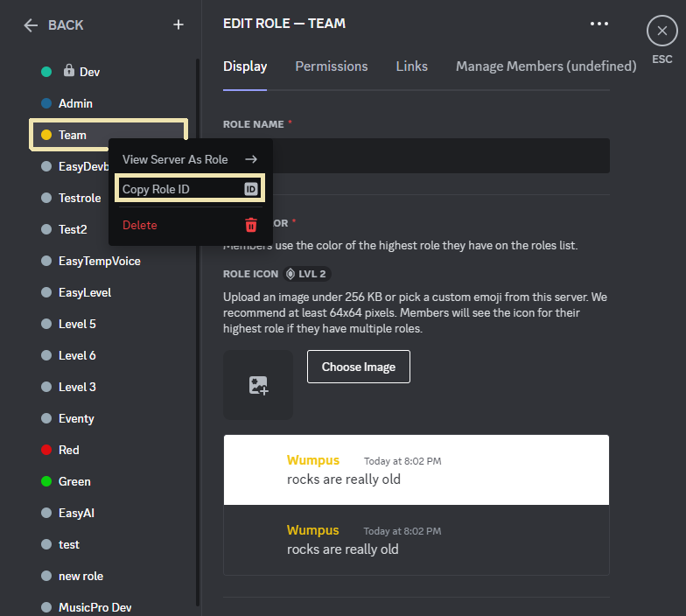Select the Level 6 role
The width and height of the screenshot is (686, 616).
coord(108,355)
